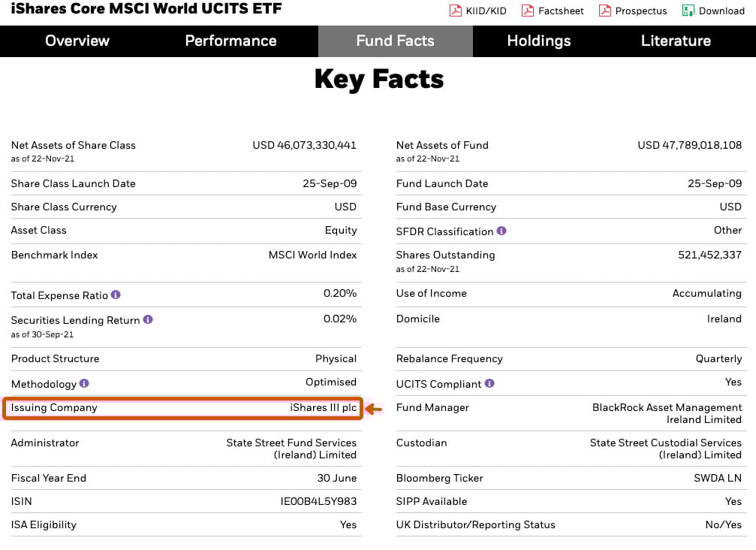Click the KIID/KID PDF icon
This screenshot has width=756, height=550.
tap(456, 11)
